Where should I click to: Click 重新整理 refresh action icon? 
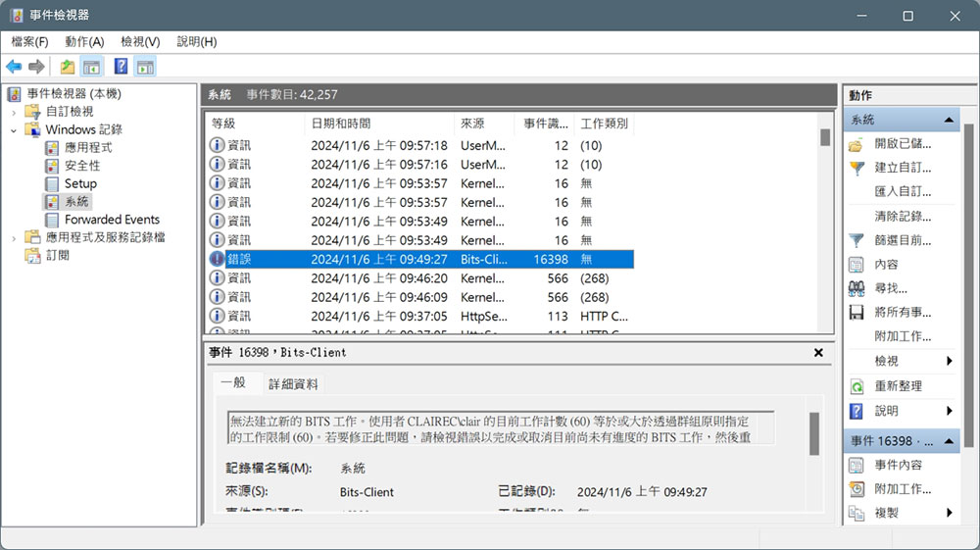[857, 386]
